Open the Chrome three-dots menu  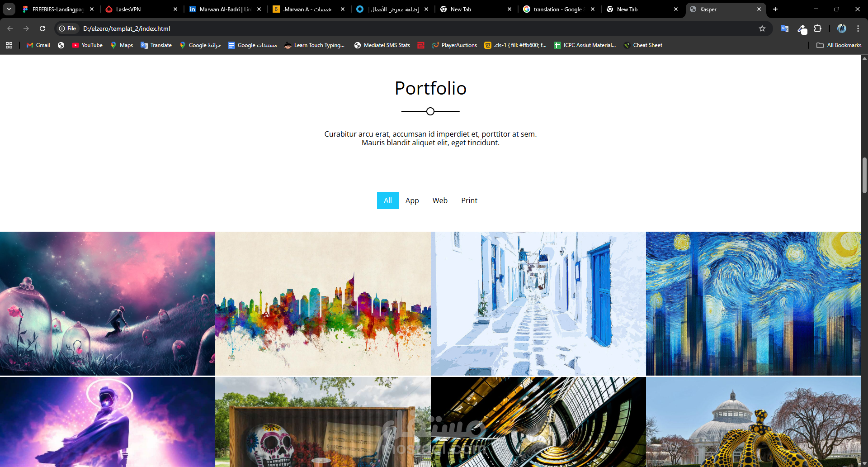click(858, 29)
